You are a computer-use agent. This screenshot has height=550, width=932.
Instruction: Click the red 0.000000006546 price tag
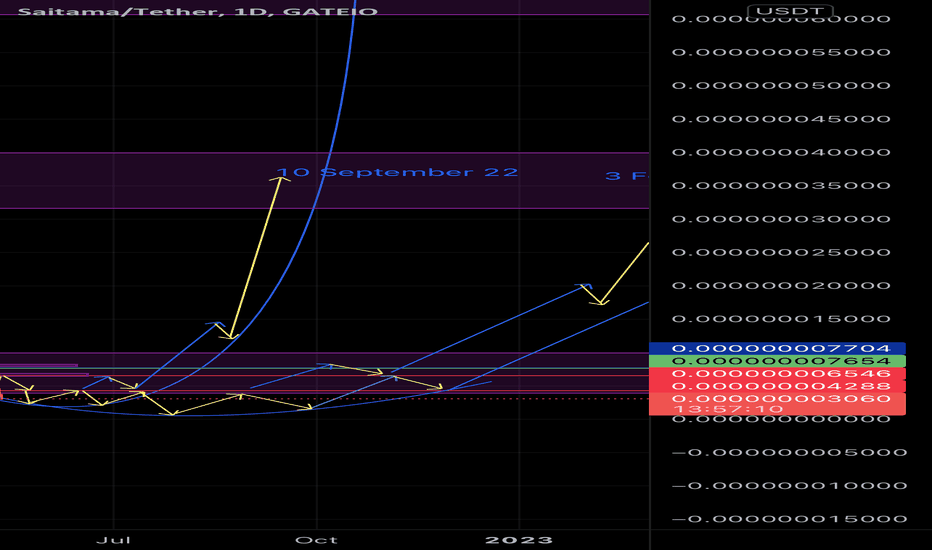point(777,374)
